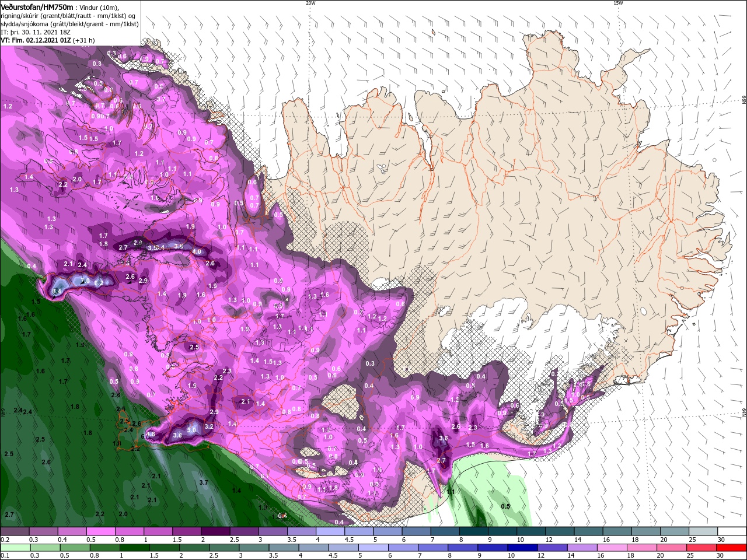This screenshot has width=747, height=560.
Task: Click the black 0.5 value in green patch
Action: 506,506
